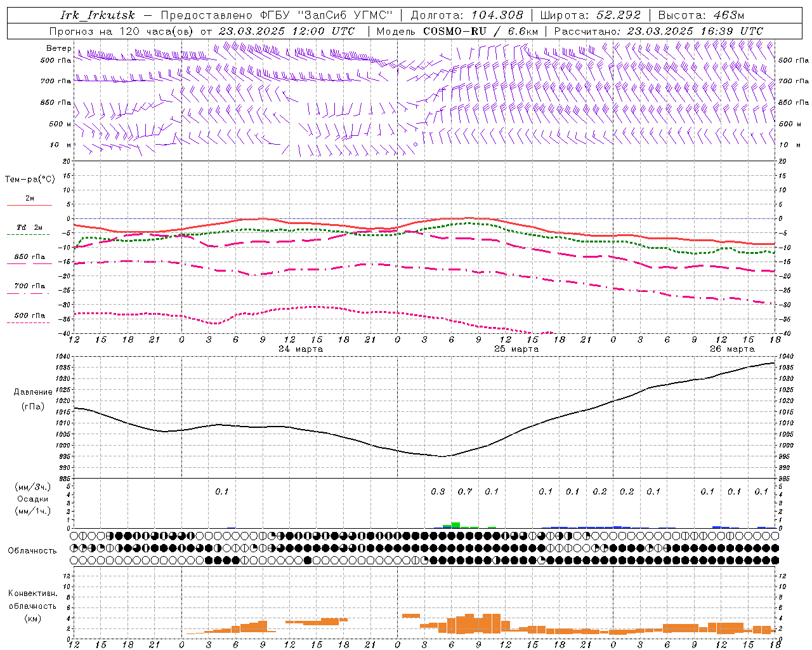Click the Осадки precipitation label
Viewport: 812px width, 650px height.
point(33,499)
